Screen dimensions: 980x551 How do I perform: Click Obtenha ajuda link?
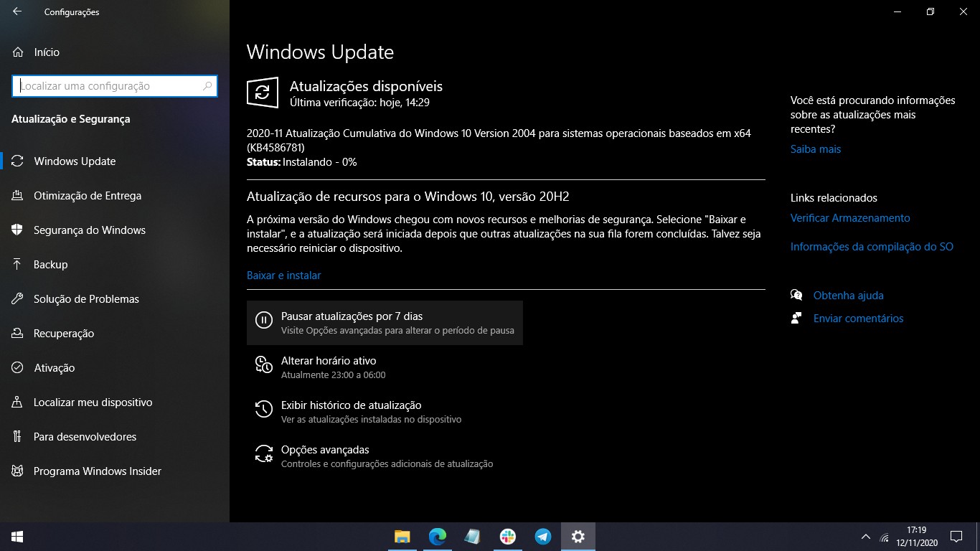coord(848,296)
